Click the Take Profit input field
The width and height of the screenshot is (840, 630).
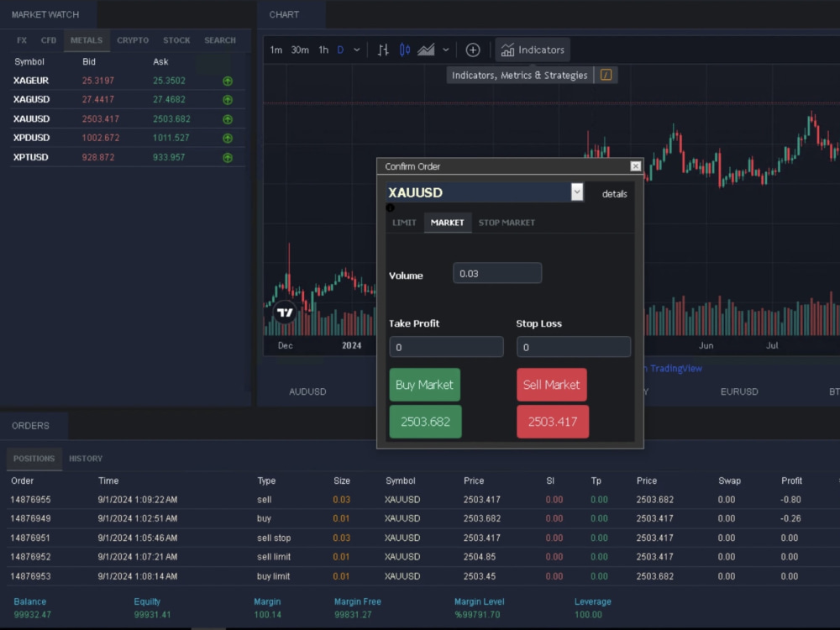[x=446, y=347]
